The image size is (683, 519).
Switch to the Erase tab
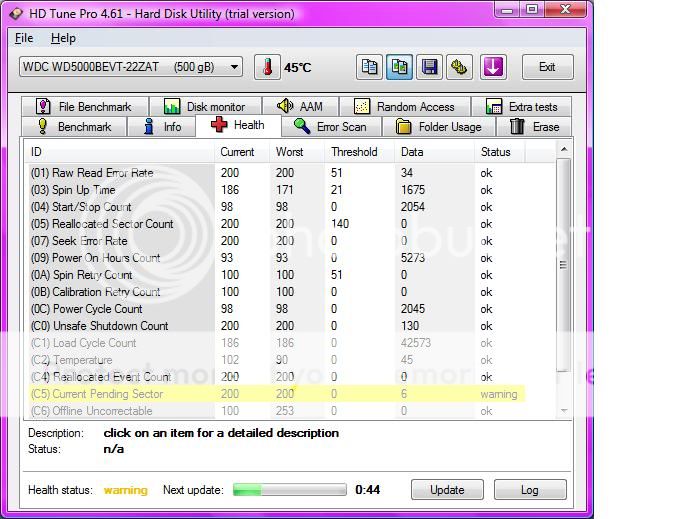pyautogui.click(x=534, y=127)
